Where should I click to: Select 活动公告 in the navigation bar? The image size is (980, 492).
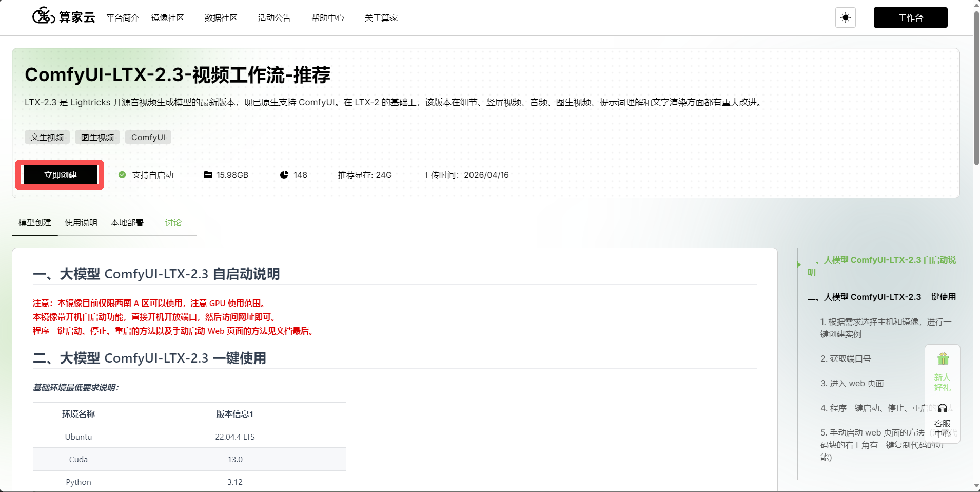275,17
